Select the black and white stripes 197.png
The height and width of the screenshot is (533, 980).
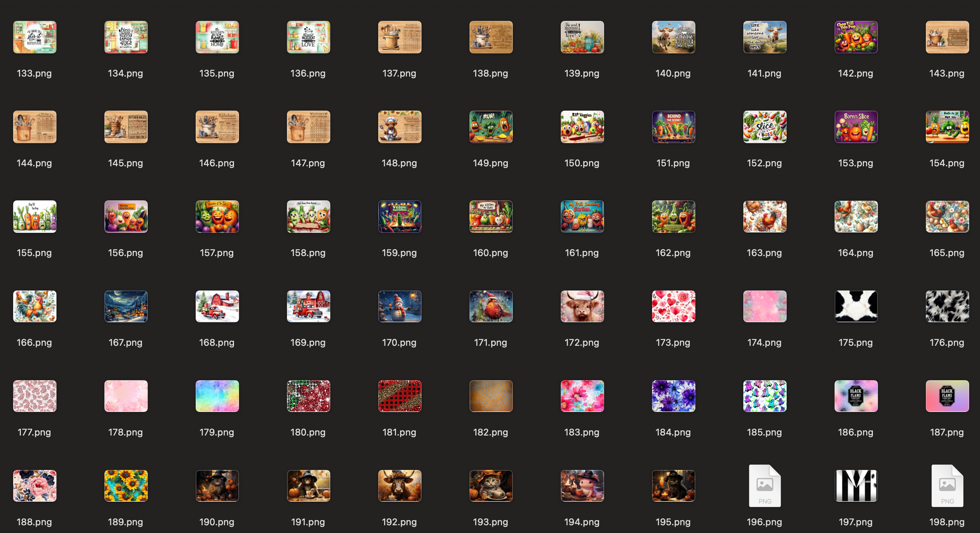point(856,486)
